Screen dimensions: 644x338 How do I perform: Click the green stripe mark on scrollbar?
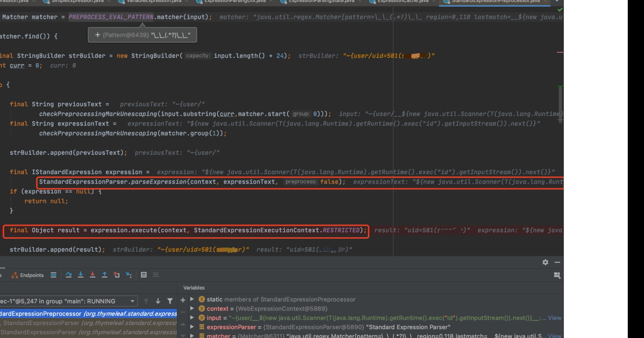[x=560, y=86]
